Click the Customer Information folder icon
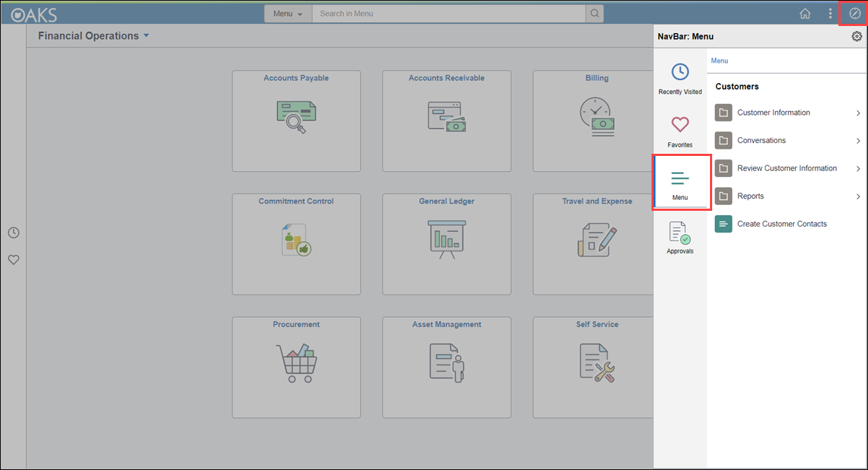The width and height of the screenshot is (868, 470). pos(724,113)
